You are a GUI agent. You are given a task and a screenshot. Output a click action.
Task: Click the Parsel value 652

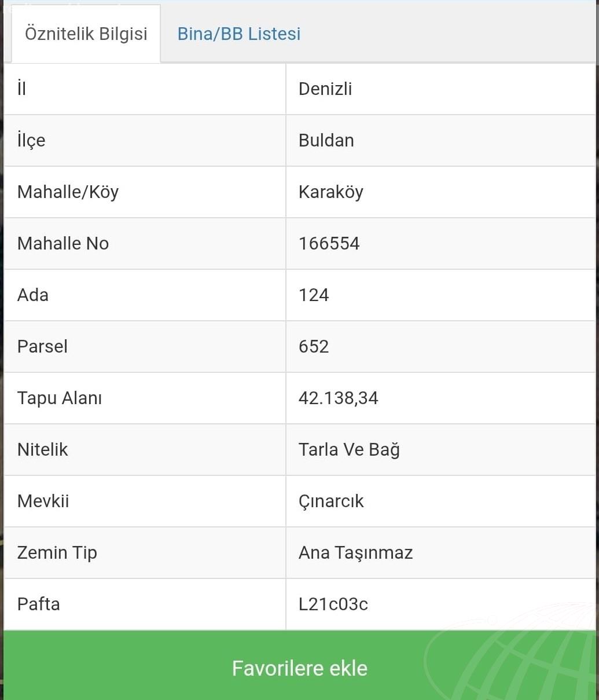tap(314, 346)
